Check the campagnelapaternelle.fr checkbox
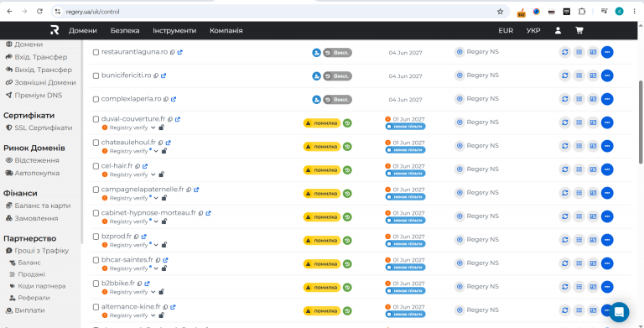Image resolution: width=644 pixels, height=328 pixels. point(96,190)
